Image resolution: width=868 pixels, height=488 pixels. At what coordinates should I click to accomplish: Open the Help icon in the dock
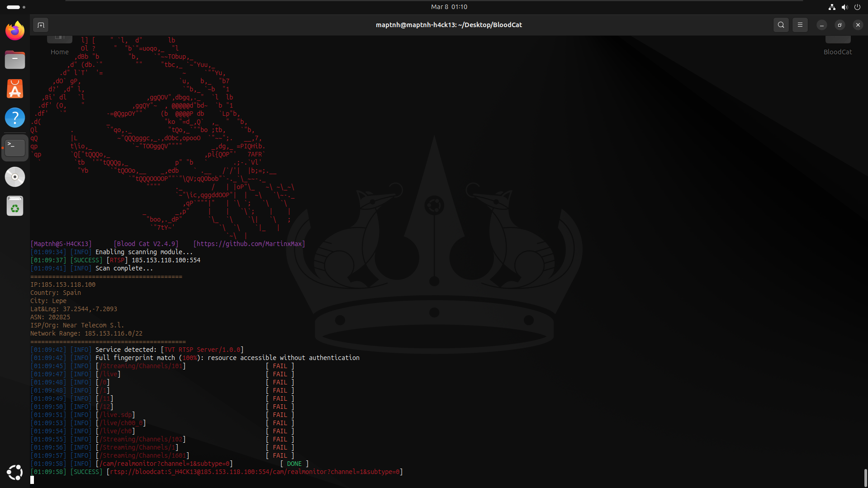coord(15,118)
